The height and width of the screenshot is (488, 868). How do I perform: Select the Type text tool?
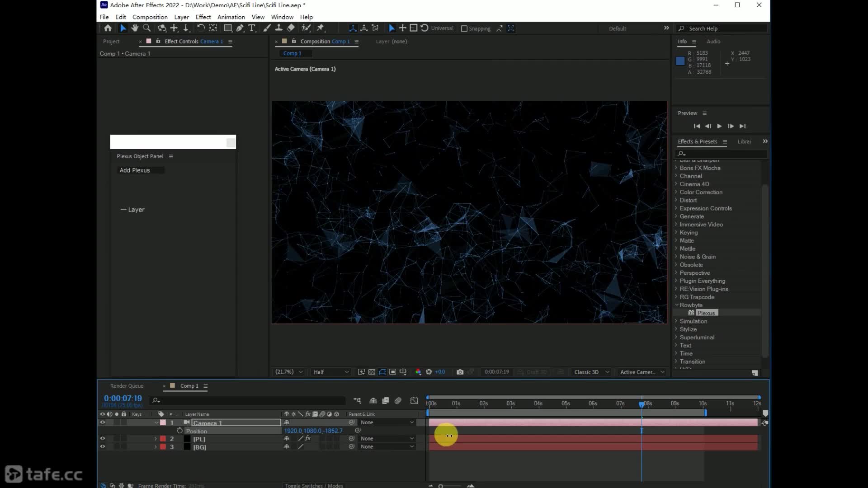point(252,28)
